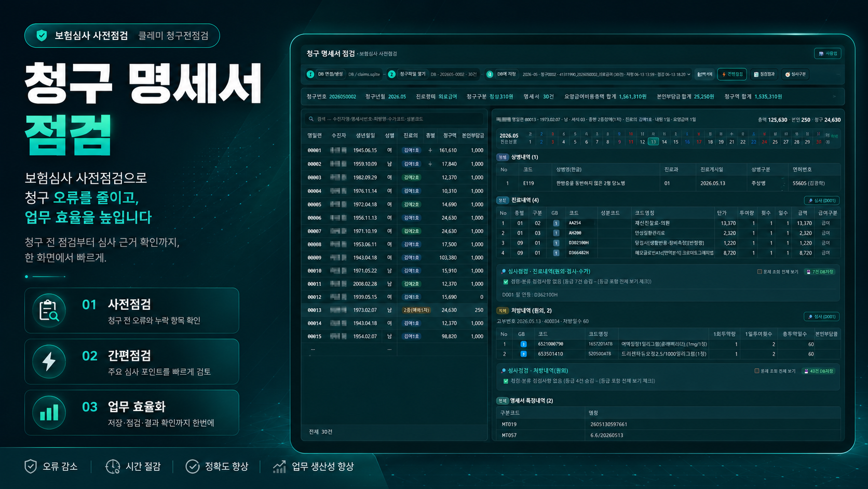This screenshot has width=868, height=489.
Task: Expand the plus sign on row 00001
Action: pyautogui.click(x=430, y=150)
